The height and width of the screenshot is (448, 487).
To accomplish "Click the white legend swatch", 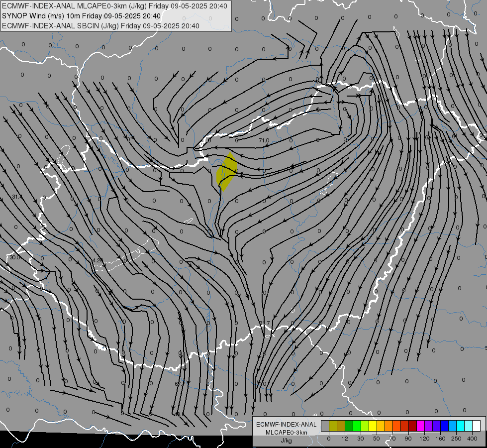I will pyautogui.click(x=477, y=426).
